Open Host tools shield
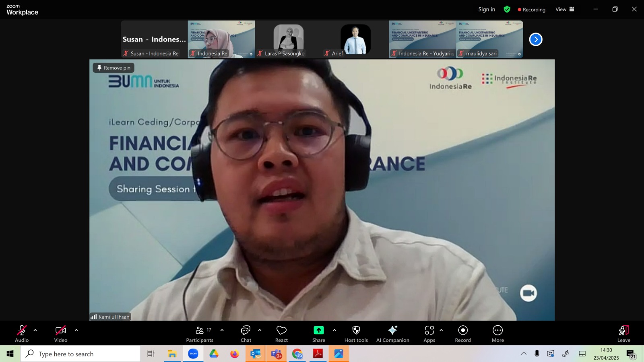644x362 pixels. (356, 333)
